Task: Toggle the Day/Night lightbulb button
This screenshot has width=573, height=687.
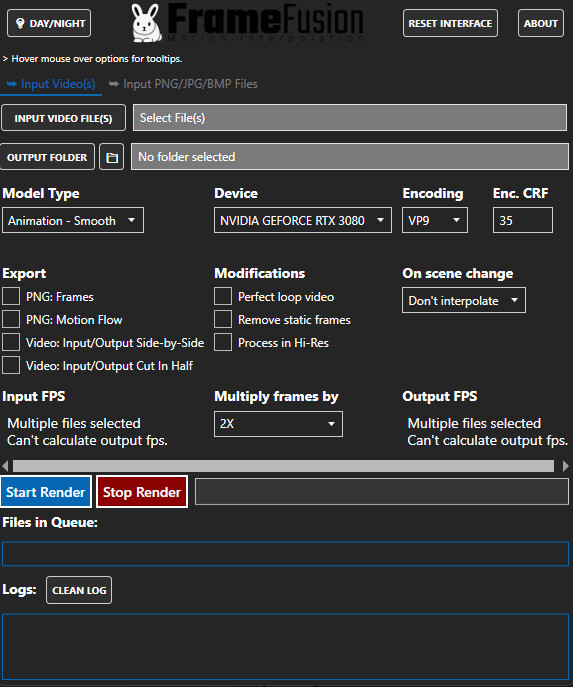Action: [x=49, y=23]
